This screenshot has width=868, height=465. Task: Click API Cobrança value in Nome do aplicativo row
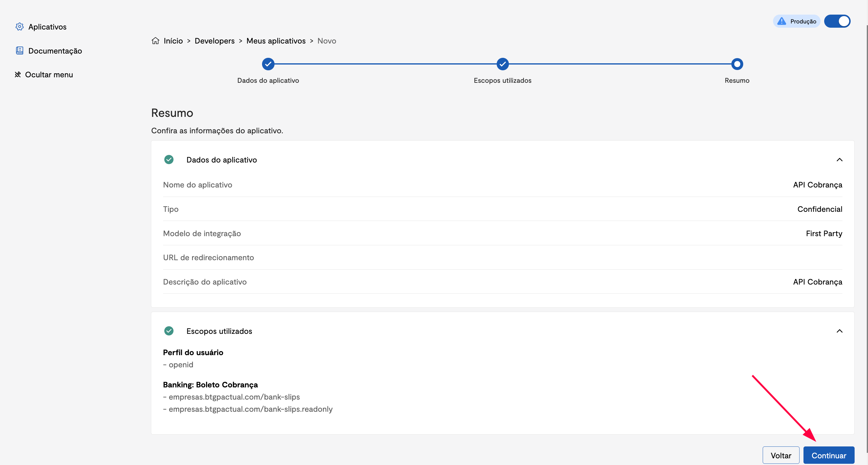pyautogui.click(x=817, y=185)
